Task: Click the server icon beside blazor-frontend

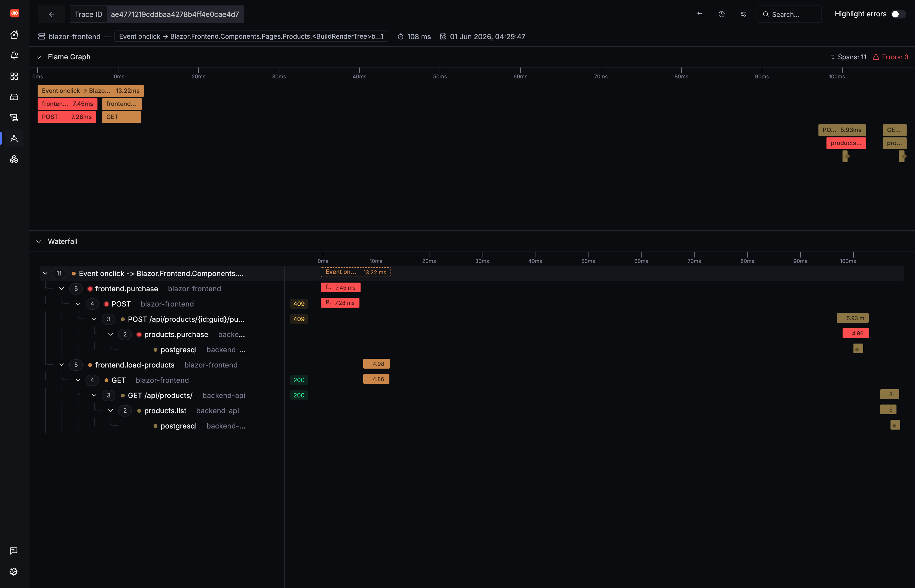Action: pyautogui.click(x=42, y=37)
